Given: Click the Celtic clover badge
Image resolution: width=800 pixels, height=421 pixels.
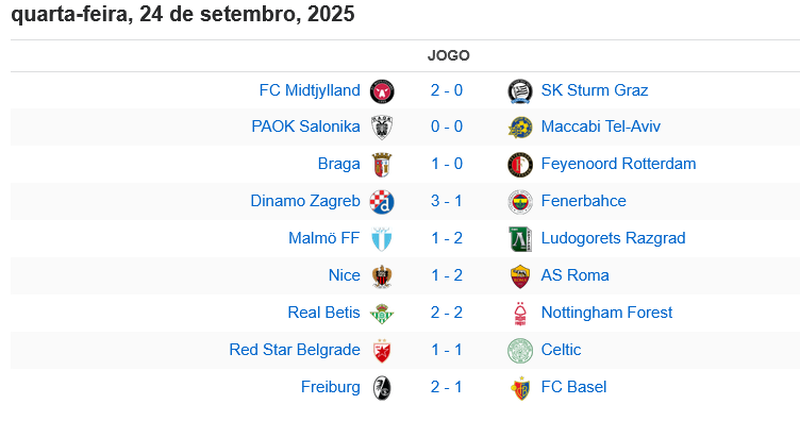Looking at the screenshot, I should (518, 350).
